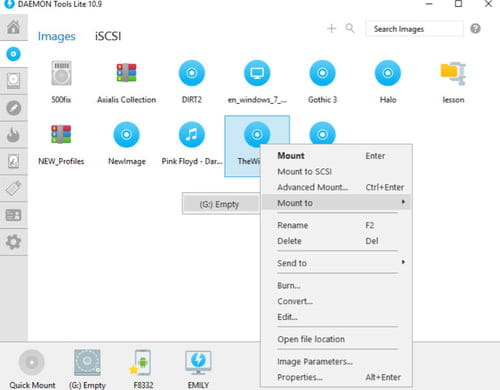Switch to the Images tab
The width and height of the screenshot is (500, 390).
tap(56, 36)
